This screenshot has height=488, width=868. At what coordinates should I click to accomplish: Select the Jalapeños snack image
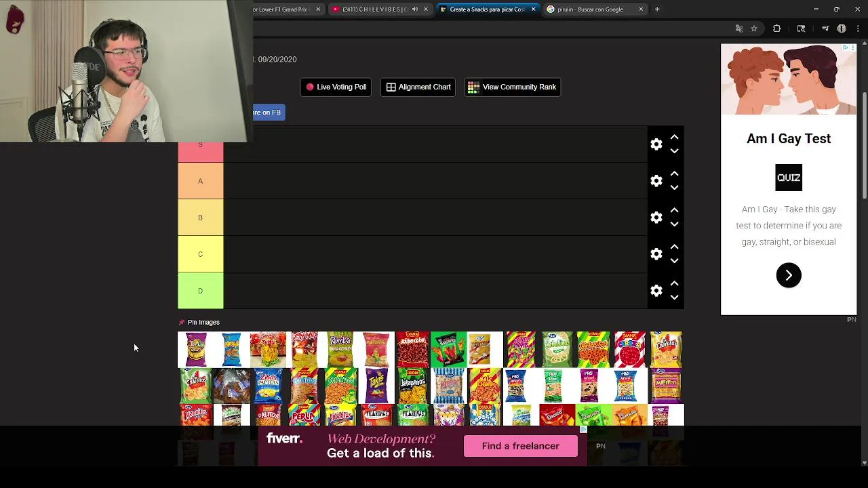[x=413, y=386]
